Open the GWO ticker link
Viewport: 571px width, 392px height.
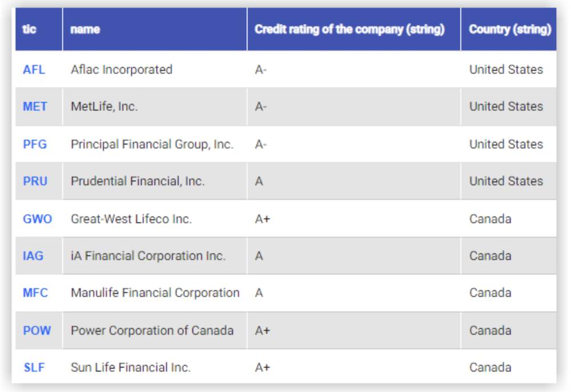37,219
